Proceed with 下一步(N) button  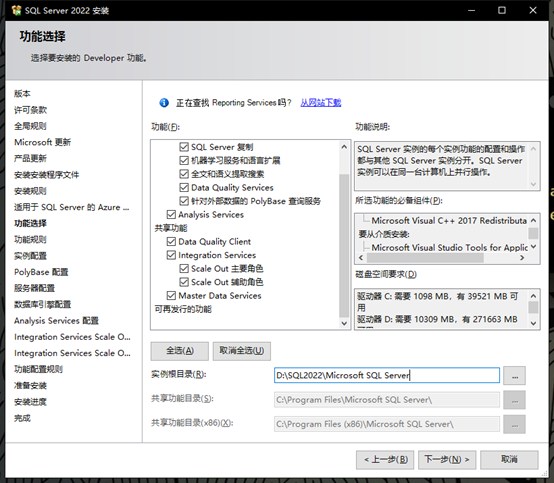point(447,460)
